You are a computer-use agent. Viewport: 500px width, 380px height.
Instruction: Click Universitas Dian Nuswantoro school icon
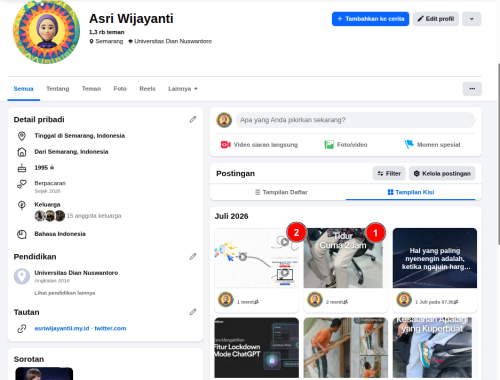pos(22,276)
